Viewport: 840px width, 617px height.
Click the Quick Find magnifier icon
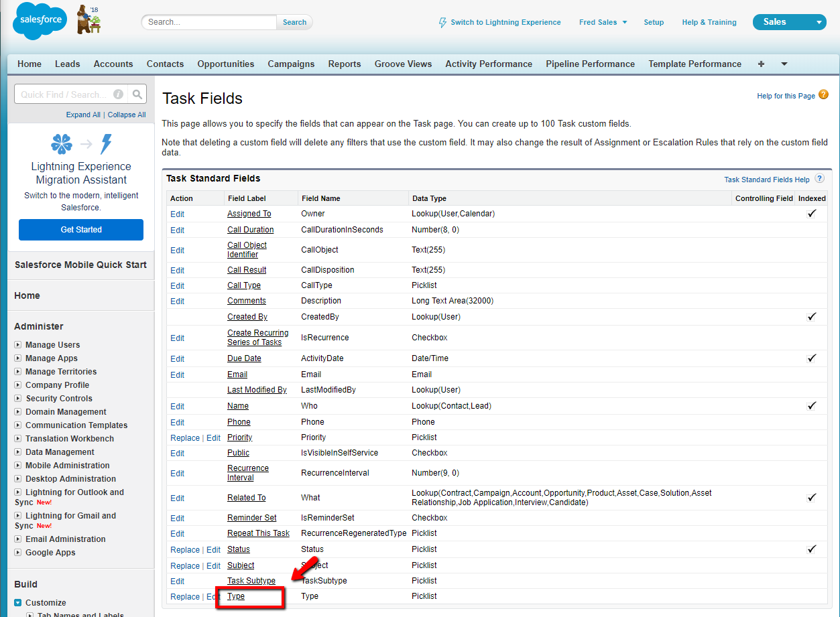click(x=137, y=94)
